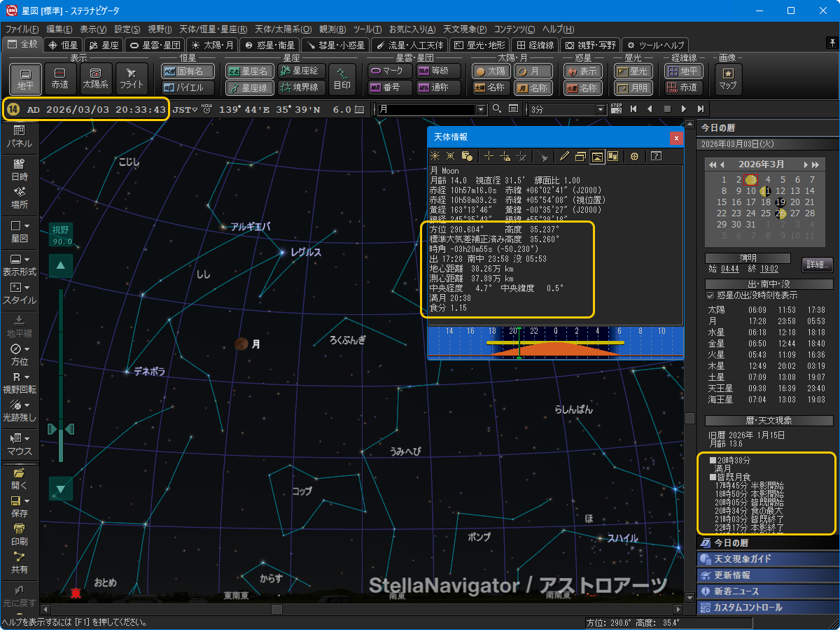Click the pencil icon in 天体情報 toolbar
The image size is (840, 630).
pyautogui.click(x=563, y=156)
